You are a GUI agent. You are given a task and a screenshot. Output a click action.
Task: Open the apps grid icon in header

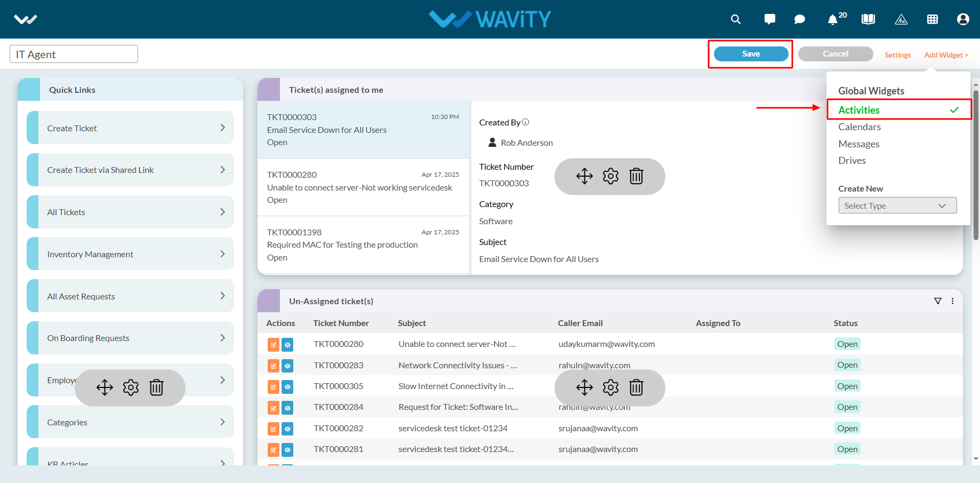pos(933,19)
